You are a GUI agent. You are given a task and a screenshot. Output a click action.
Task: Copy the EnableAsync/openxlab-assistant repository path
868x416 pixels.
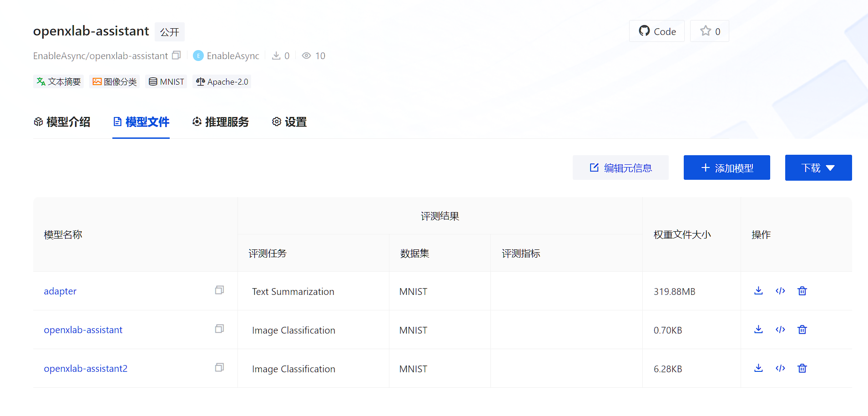[177, 56]
